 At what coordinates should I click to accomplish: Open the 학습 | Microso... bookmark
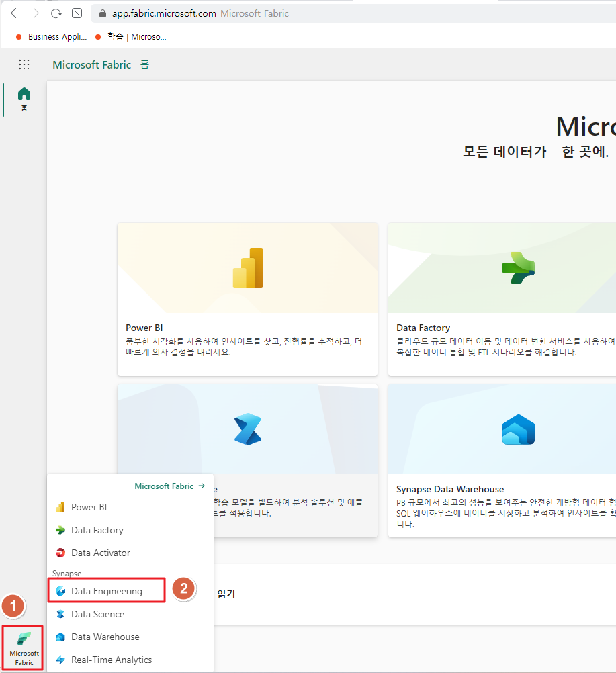[x=131, y=37]
